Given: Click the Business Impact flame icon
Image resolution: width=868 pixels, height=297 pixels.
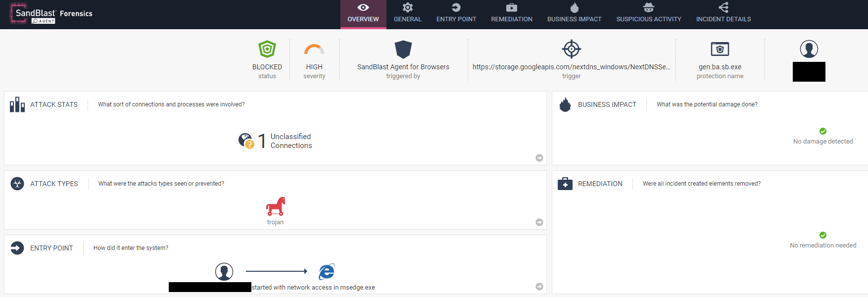Looking at the screenshot, I should [x=565, y=104].
